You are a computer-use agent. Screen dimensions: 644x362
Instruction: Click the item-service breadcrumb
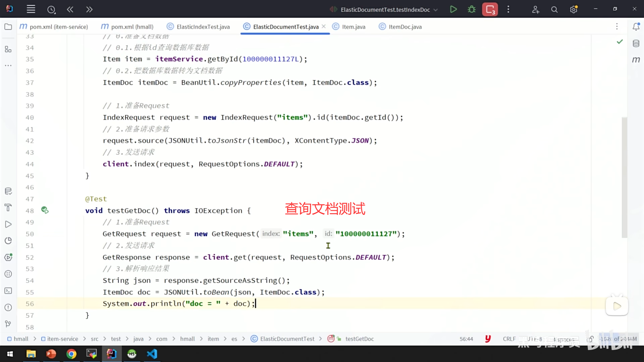pyautogui.click(x=62, y=339)
